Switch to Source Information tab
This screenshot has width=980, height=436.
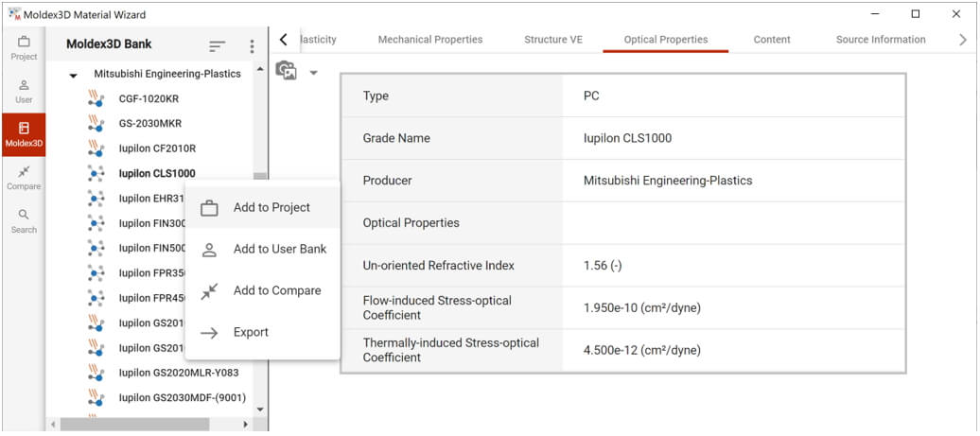click(881, 40)
